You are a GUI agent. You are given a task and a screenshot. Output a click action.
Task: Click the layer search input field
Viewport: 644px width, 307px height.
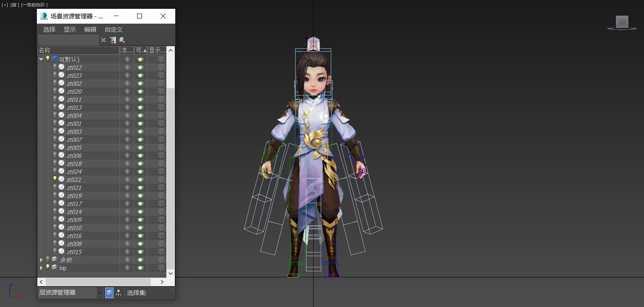point(68,40)
